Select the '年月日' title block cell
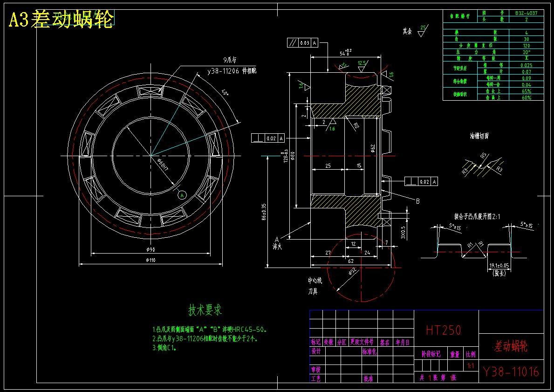Viewport: 554px width, 392px height. [403, 342]
